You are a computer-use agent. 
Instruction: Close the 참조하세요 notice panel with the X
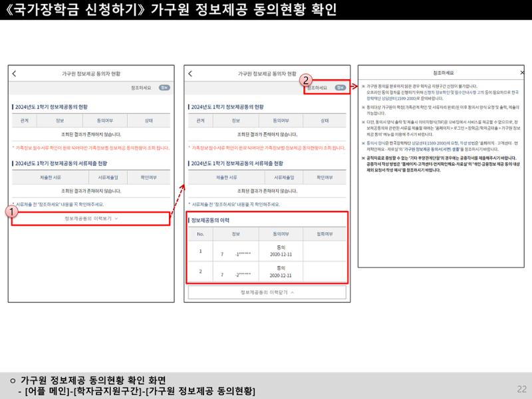tap(522, 72)
